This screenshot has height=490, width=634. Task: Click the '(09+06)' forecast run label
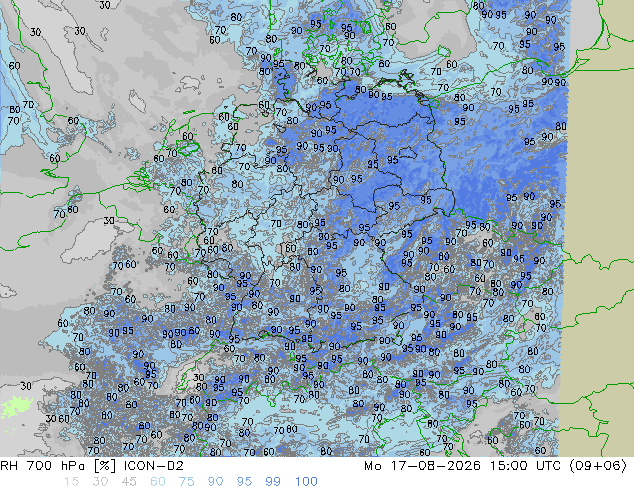[598, 466]
